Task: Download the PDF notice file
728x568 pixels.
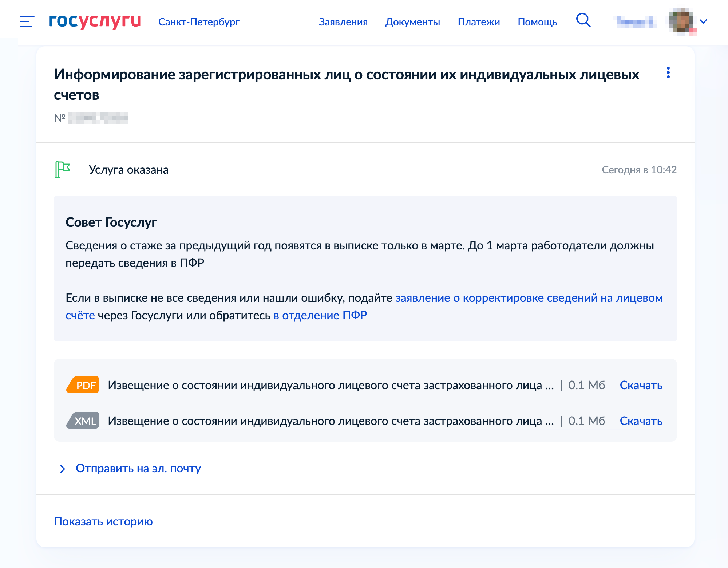Action: click(x=641, y=385)
